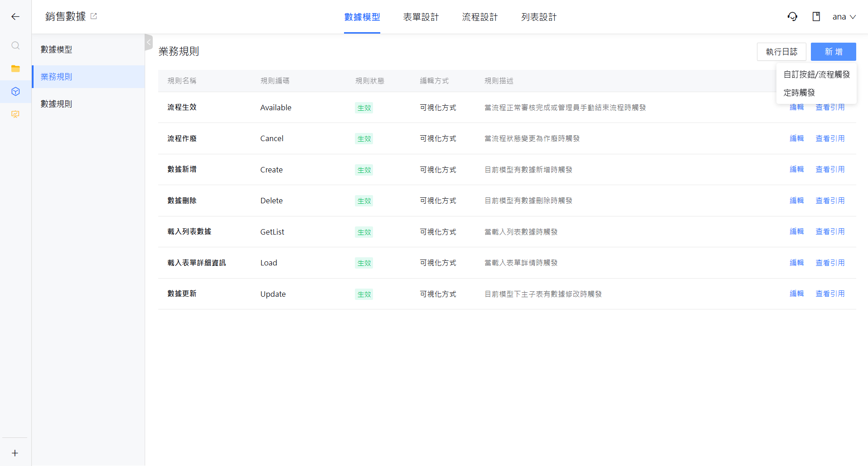Click 編輯 for the Create rule
This screenshot has height=466, width=868.
pyautogui.click(x=797, y=169)
